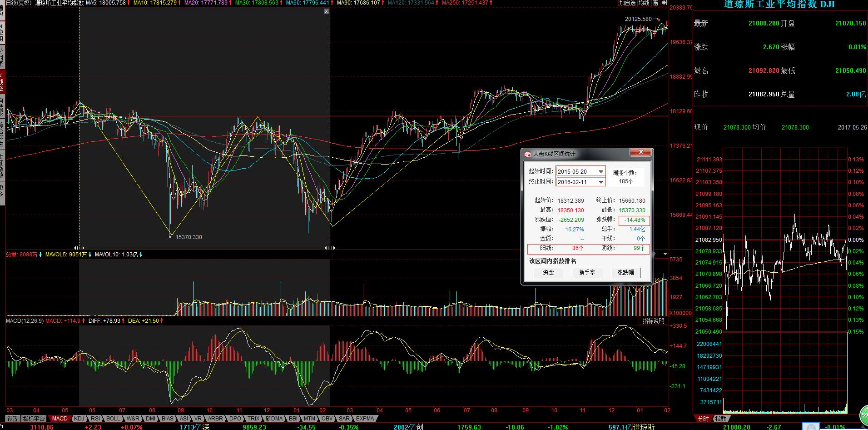Click the 周期个数 185个 value
Screen dimensions: 868x430
626,181
